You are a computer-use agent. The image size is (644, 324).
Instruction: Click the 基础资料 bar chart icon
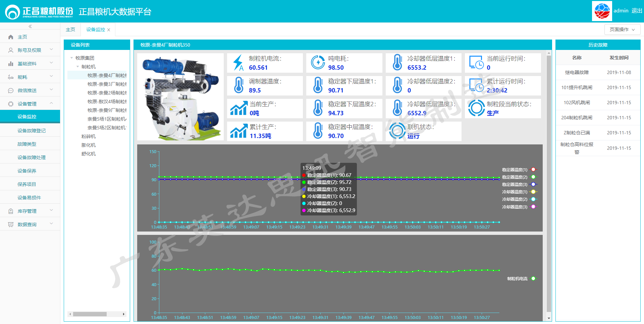(x=11, y=64)
